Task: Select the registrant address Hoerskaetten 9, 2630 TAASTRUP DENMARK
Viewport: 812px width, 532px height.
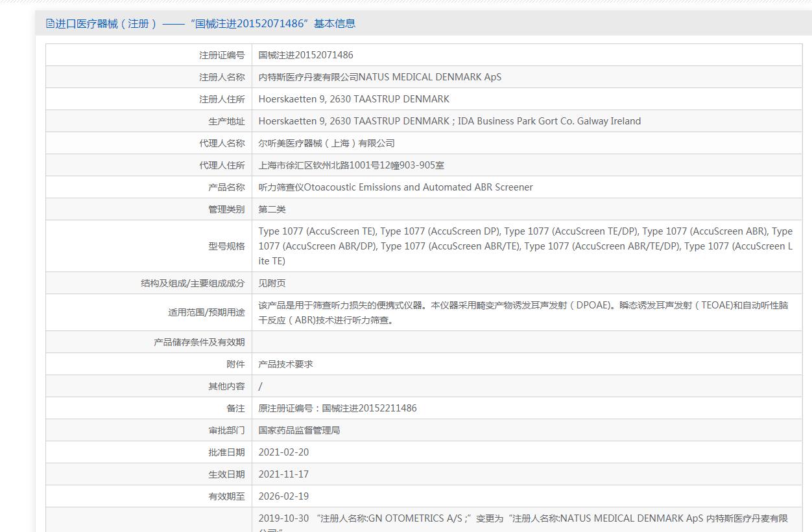Action: click(353, 99)
